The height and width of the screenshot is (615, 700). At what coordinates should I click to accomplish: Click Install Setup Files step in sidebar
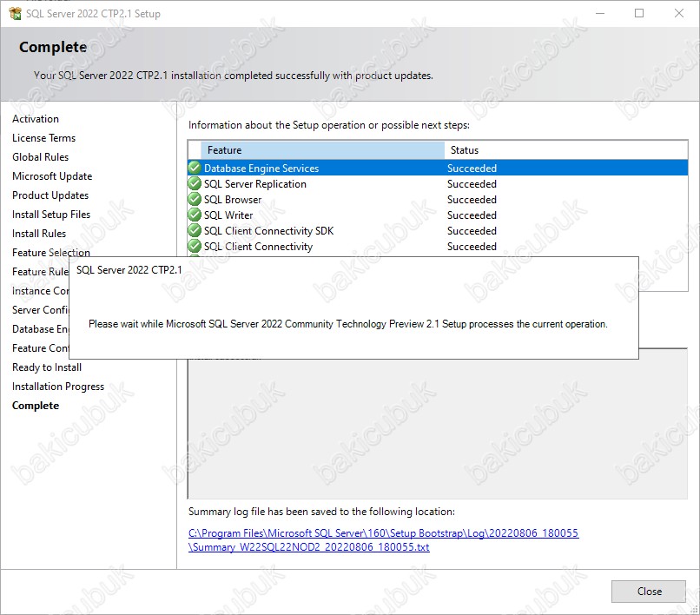(x=51, y=215)
